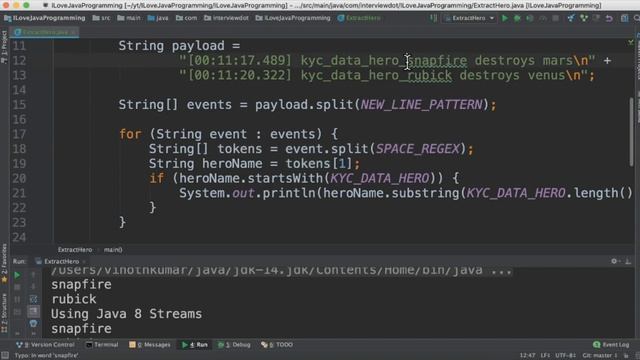
Task: Click 'Using Java 8 Streams' console output
Action: click(127, 314)
